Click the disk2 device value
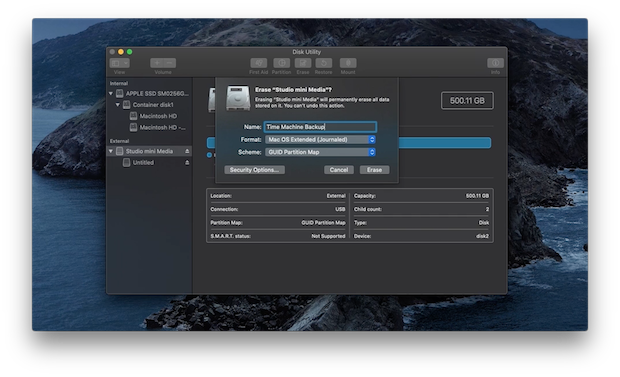This screenshot has height=377, width=620. (x=482, y=236)
